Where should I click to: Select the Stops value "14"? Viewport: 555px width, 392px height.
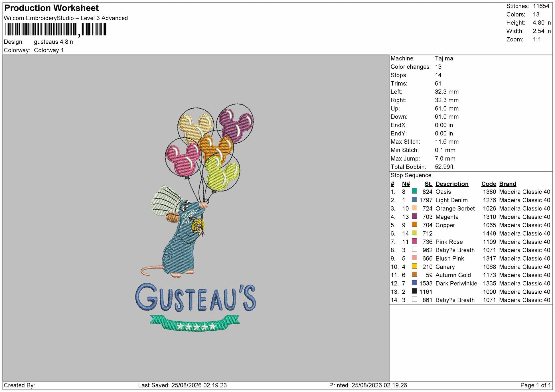438,75
